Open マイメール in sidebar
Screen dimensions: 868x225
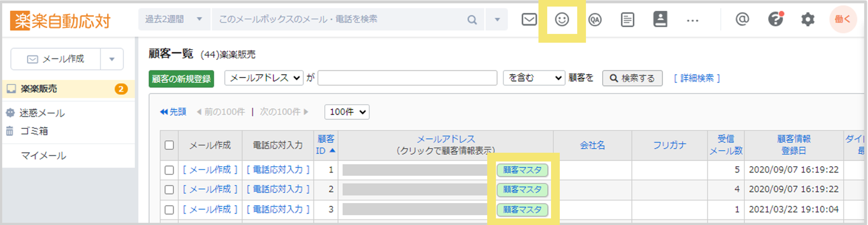tap(44, 156)
